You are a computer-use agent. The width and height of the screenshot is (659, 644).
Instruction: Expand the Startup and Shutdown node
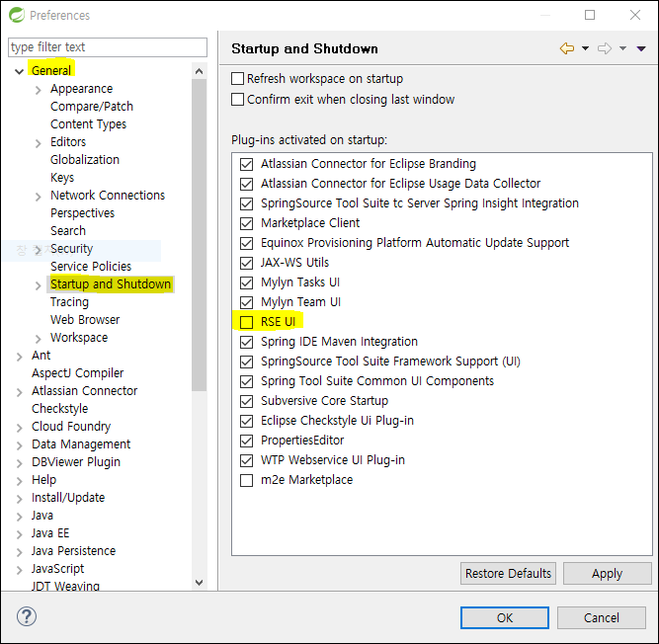pos(39,285)
